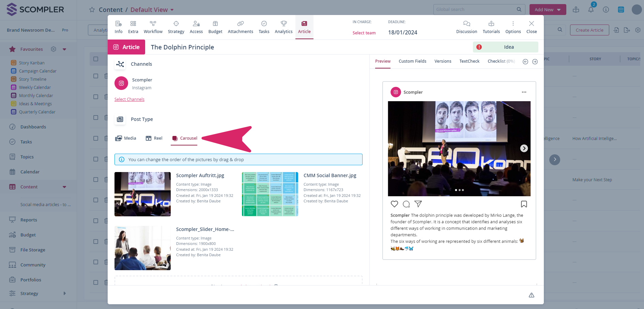Tick the select-all checkbox in table header
644x309 pixels.
pyautogui.click(x=96, y=59)
